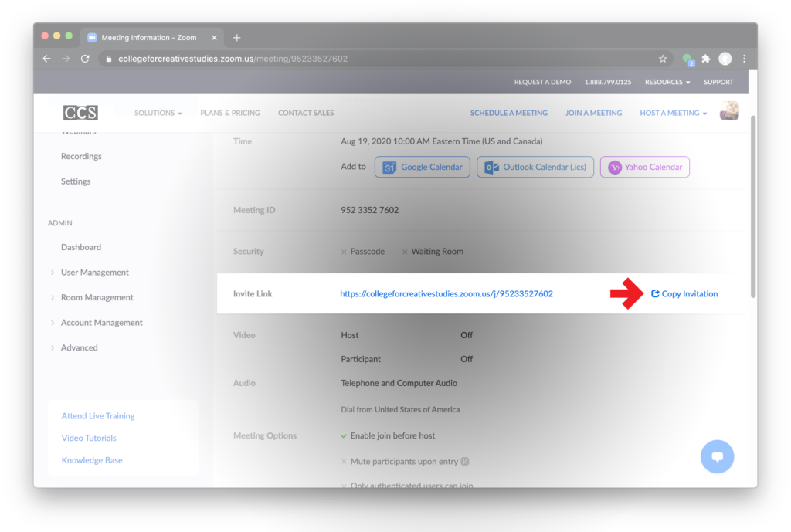
Task: Enable the Waiting Room option
Action: click(x=405, y=251)
